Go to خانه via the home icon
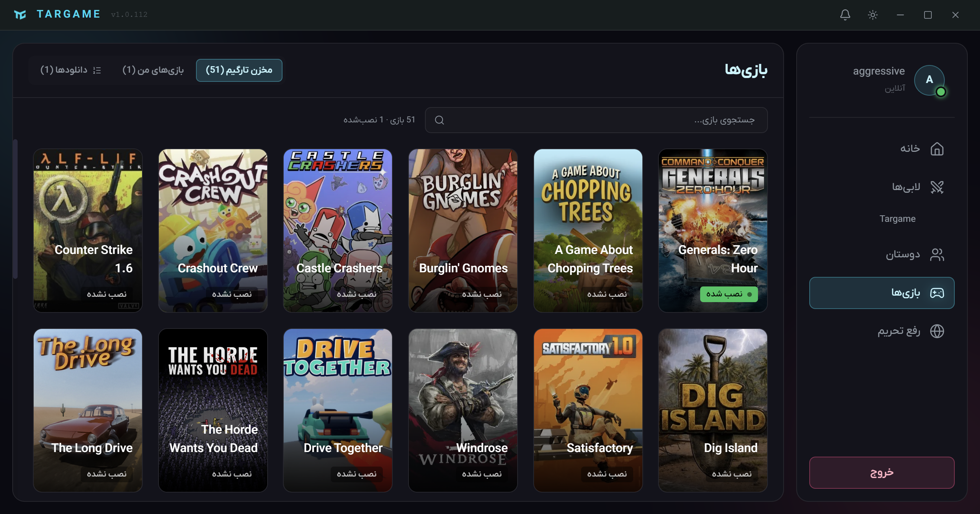 937,149
